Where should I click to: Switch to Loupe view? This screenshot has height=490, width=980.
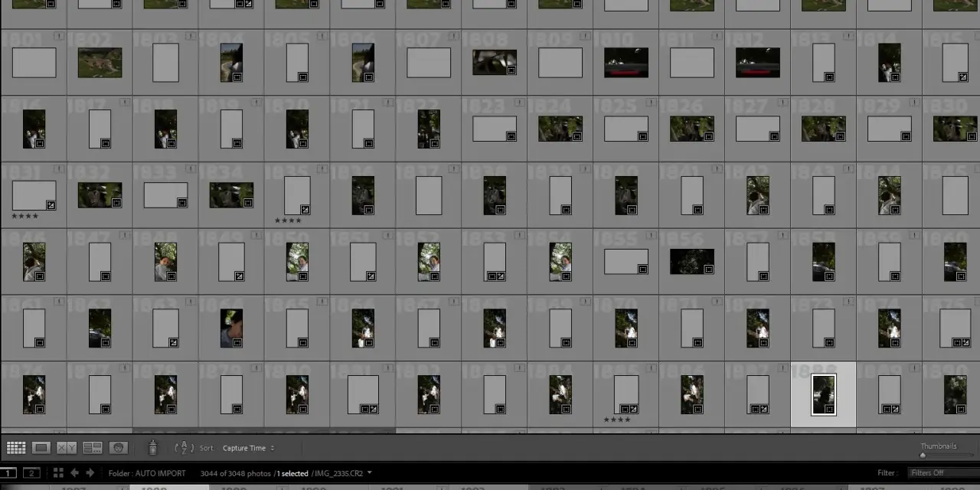click(x=41, y=448)
